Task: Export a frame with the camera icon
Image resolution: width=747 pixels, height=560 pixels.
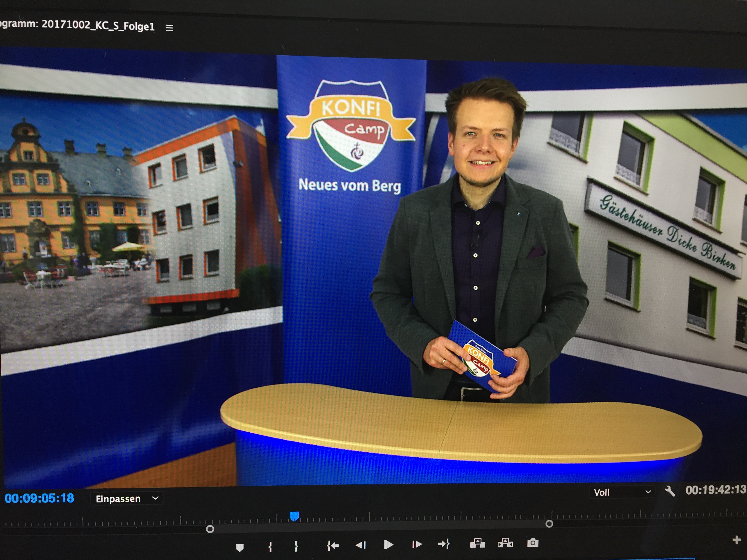Action: tap(533, 542)
